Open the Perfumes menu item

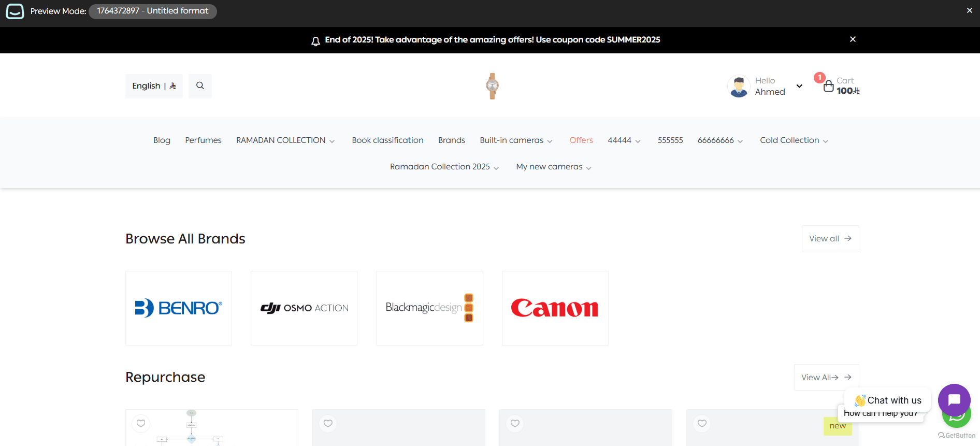tap(203, 140)
